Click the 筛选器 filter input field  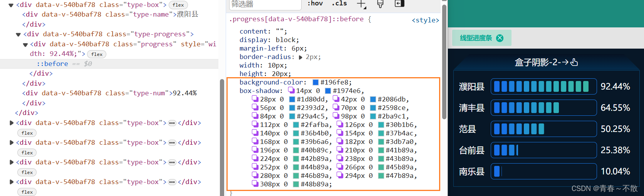pyautogui.click(x=265, y=5)
